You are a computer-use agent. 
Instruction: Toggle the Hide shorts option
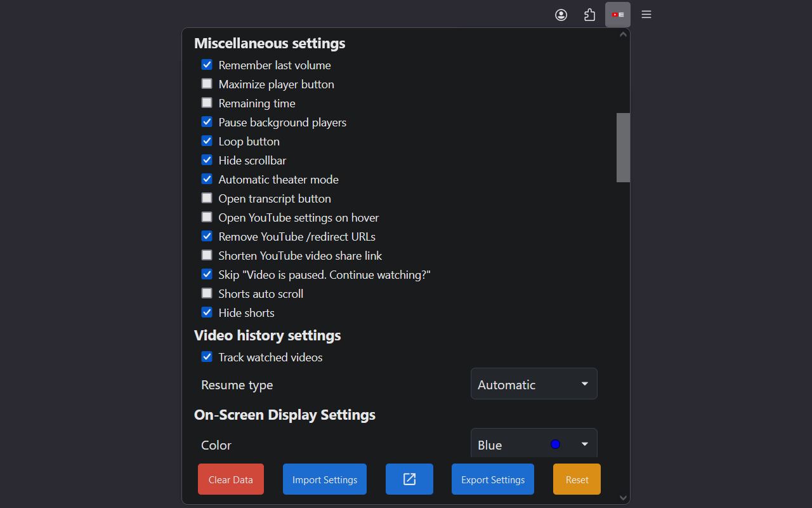(x=207, y=312)
